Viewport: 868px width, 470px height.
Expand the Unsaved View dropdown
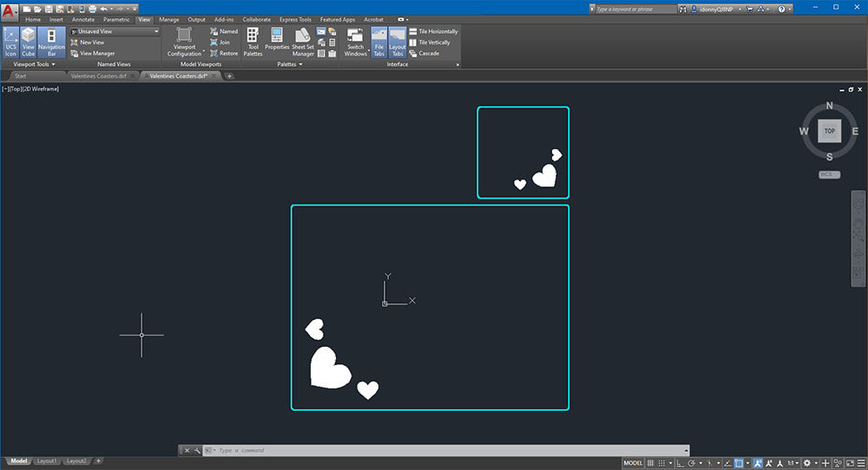pos(115,31)
